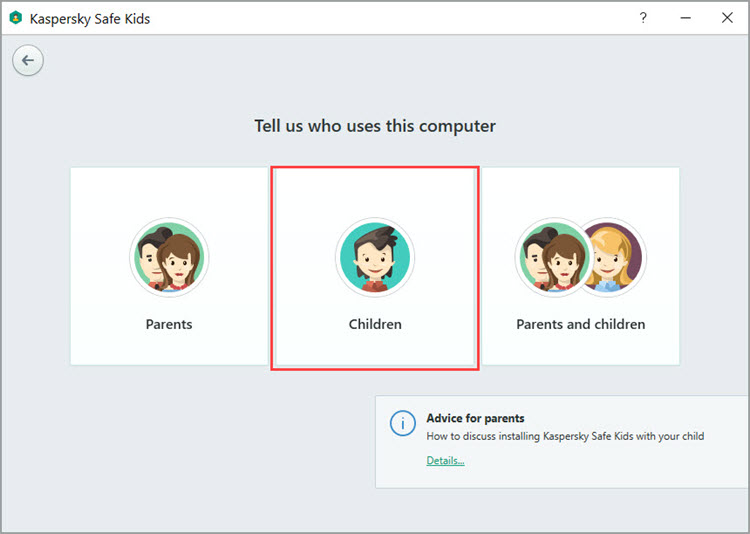This screenshot has height=534, width=750.
Task: Click the back arrow button
Action: tap(28, 61)
